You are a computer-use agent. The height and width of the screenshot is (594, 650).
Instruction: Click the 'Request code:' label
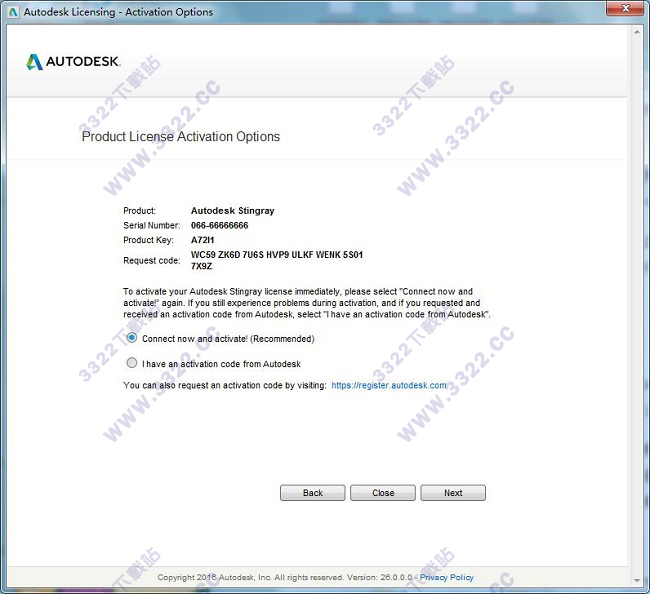(x=152, y=261)
